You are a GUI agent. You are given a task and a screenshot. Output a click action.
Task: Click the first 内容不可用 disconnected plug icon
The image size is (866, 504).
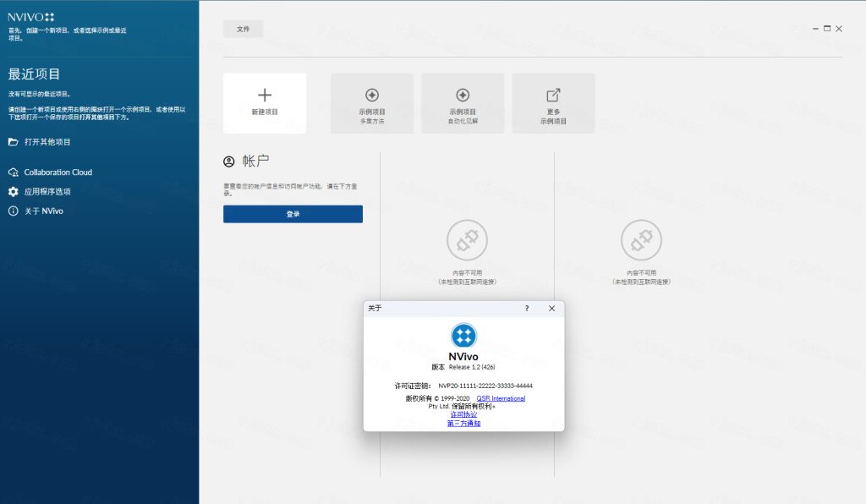click(467, 240)
